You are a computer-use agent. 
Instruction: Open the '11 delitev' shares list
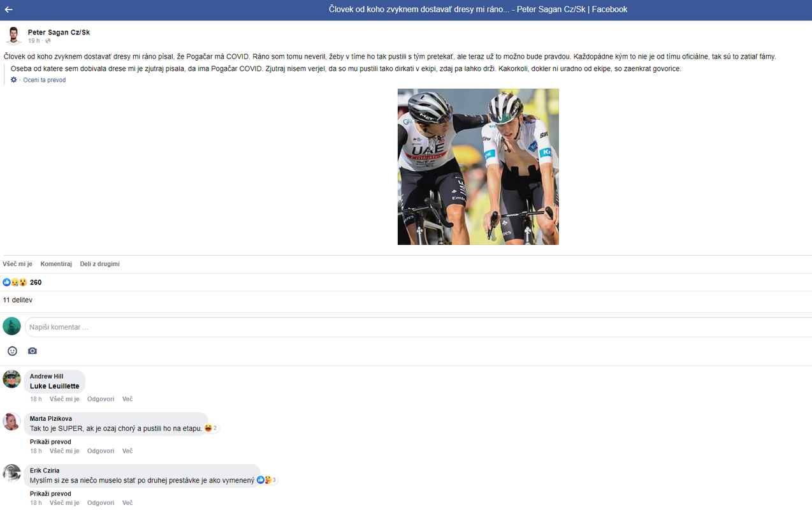coord(18,300)
